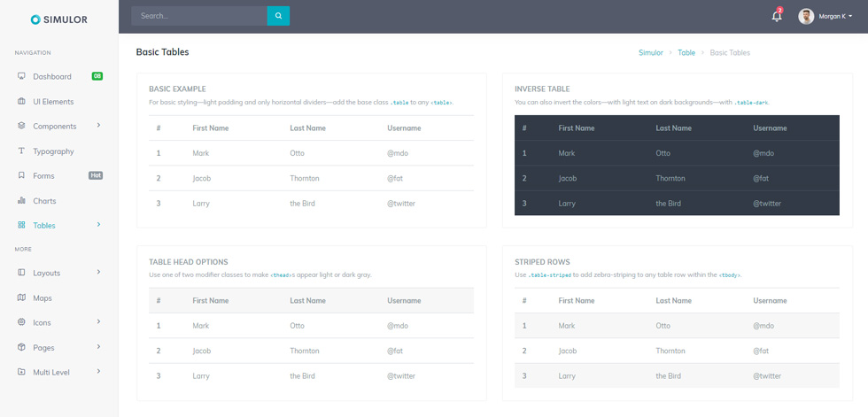The width and height of the screenshot is (868, 417).
Task: Click the Icons menu glyph
Action: point(21,322)
